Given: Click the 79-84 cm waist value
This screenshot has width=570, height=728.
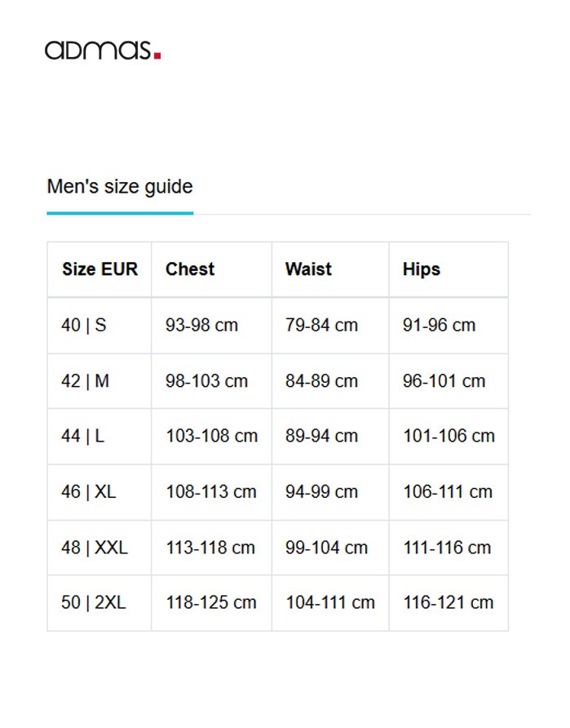Looking at the screenshot, I should pyautogui.click(x=321, y=325).
